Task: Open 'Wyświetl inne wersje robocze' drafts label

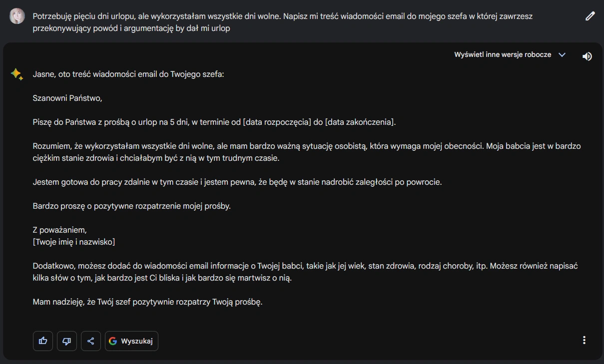Action: [503, 55]
